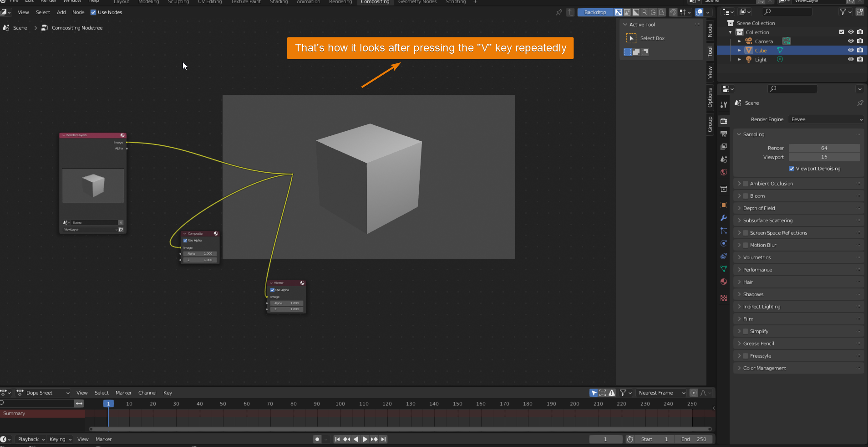Open the Nearest Frame snapping dropdown
Viewport: 868px width, 447px height.
pos(660,392)
